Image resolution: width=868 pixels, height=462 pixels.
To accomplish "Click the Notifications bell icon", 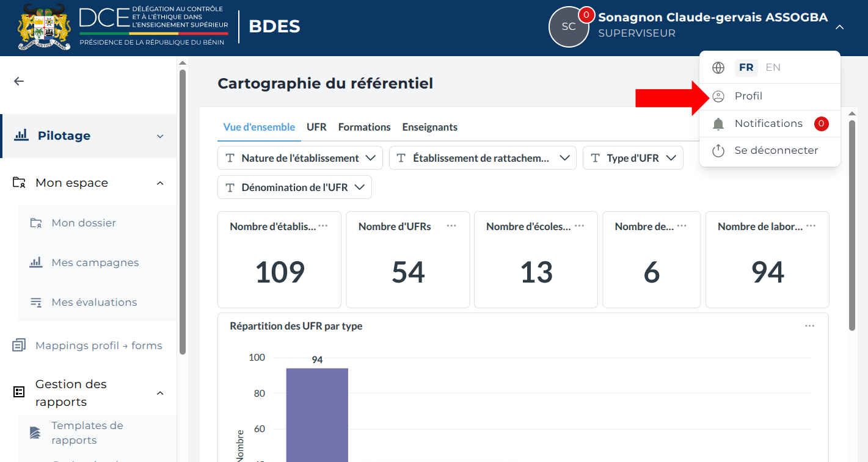I will click(718, 124).
